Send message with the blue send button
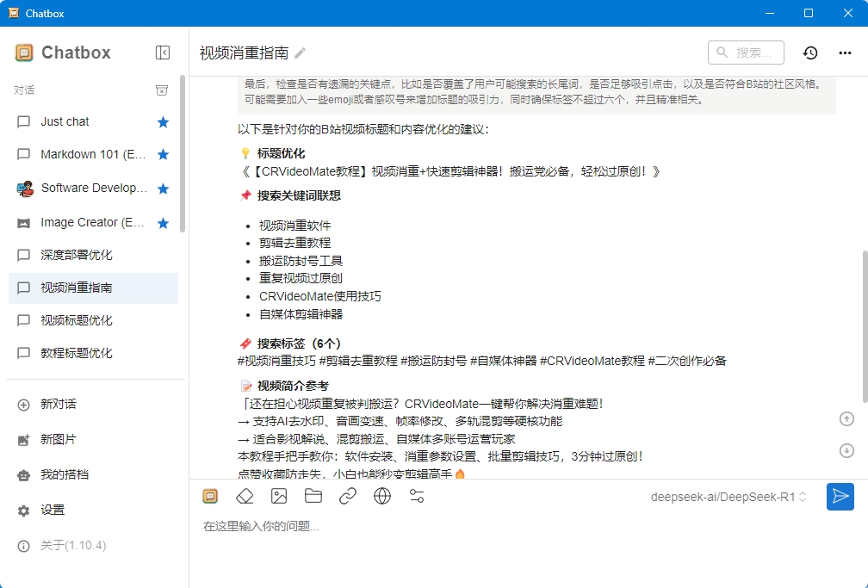This screenshot has height=588, width=868. 840,497
